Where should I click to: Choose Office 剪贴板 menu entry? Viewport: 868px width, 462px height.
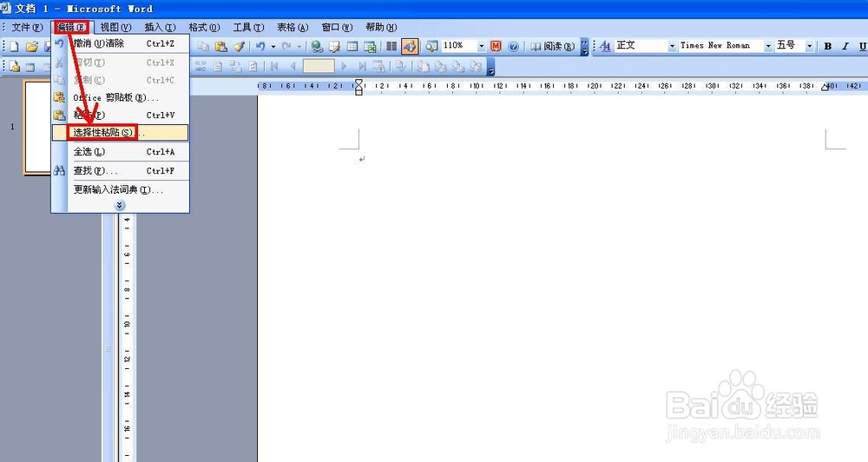click(x=120, y=97)
